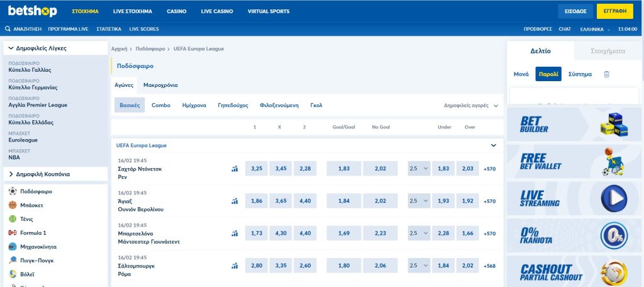Viewport: 644px width, 287px height.
Task: Switch to the Μακροχρόνια tab
Action: pyautogui.click(x=160, y=86)
